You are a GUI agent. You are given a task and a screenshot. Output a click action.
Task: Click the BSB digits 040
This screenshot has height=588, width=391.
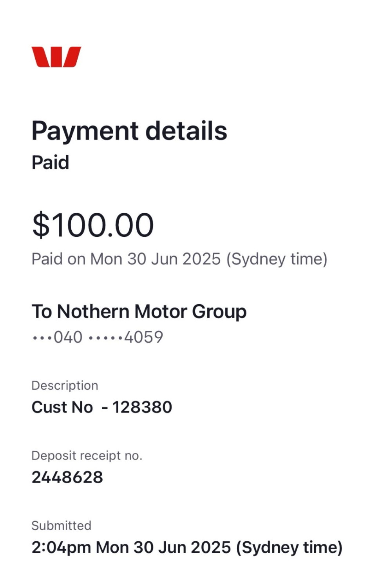[x=68, y=337]
